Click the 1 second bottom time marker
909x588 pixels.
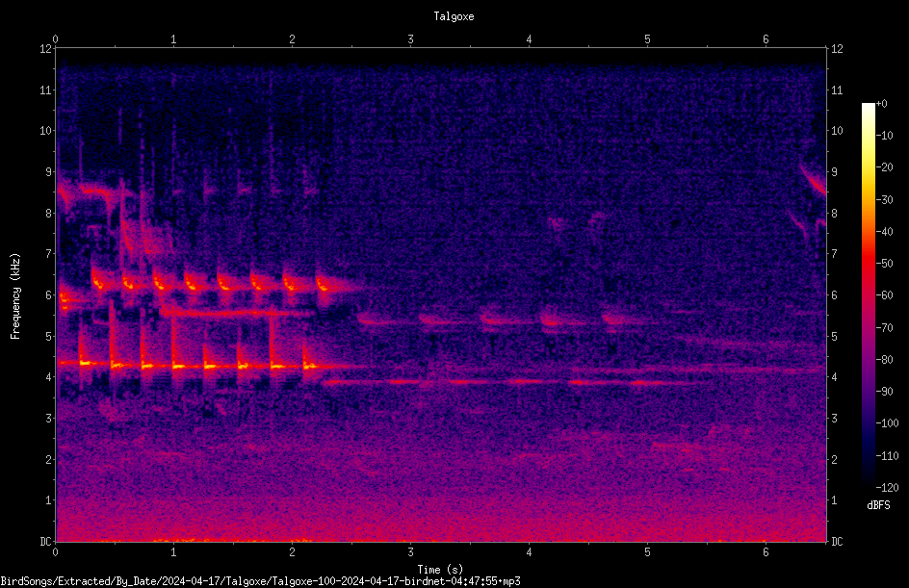(173, 552)
